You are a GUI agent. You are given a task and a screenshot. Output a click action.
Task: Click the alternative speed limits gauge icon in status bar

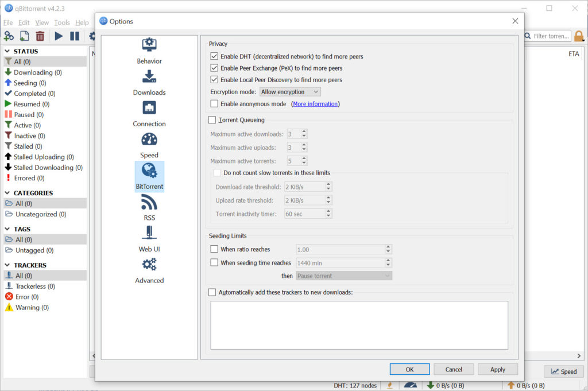[411, 385]
